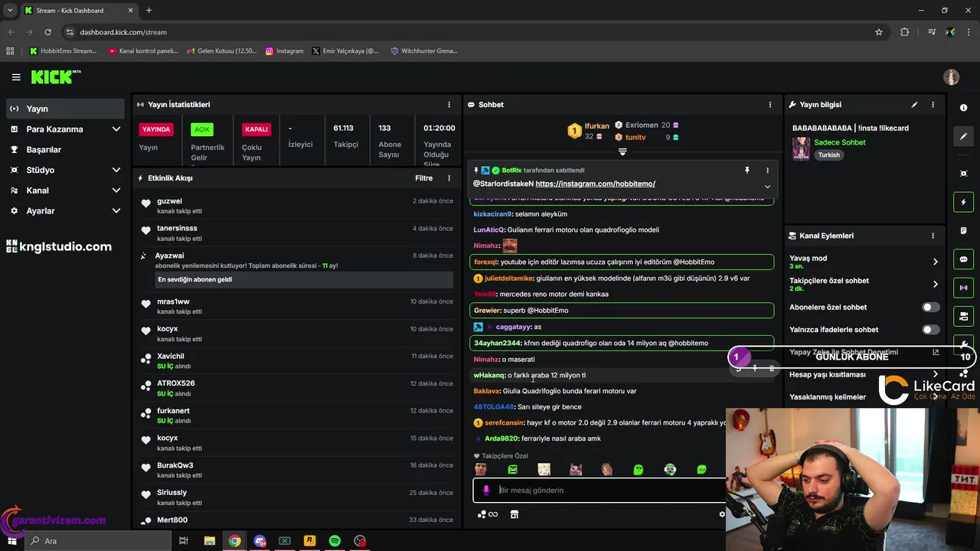The width and height of the screenshot is (980, 551).
Task: Open Chrome tab search dropdown
Action: (x=10, y=11)
